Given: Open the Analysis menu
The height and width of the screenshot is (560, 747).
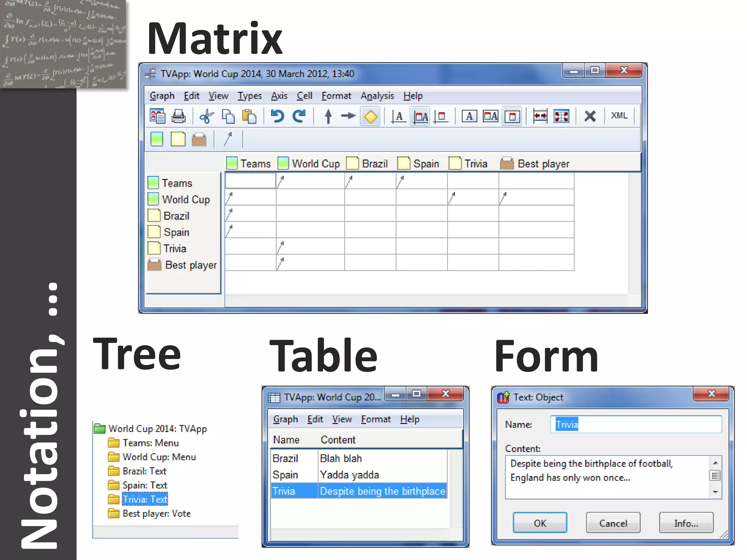Looking at the screenshot, I should tap(377, 96).
